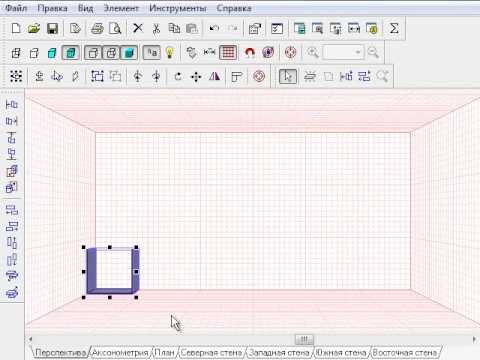Click the scrollbar left arrow
The width and height of the screenshot is (480, 360).
30,339
